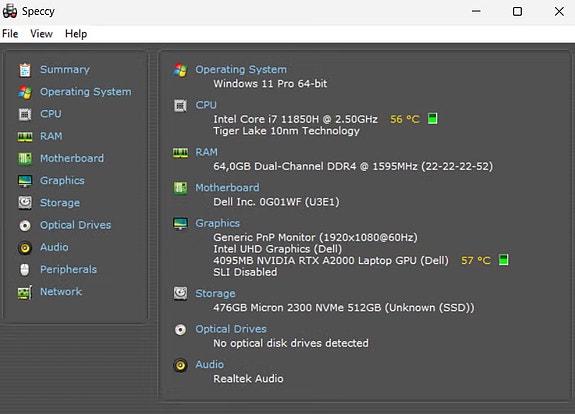Open the Network card icon in sidebar
Image resolution: width=575 pixels, height=414 pixels.
pos(25,292)
